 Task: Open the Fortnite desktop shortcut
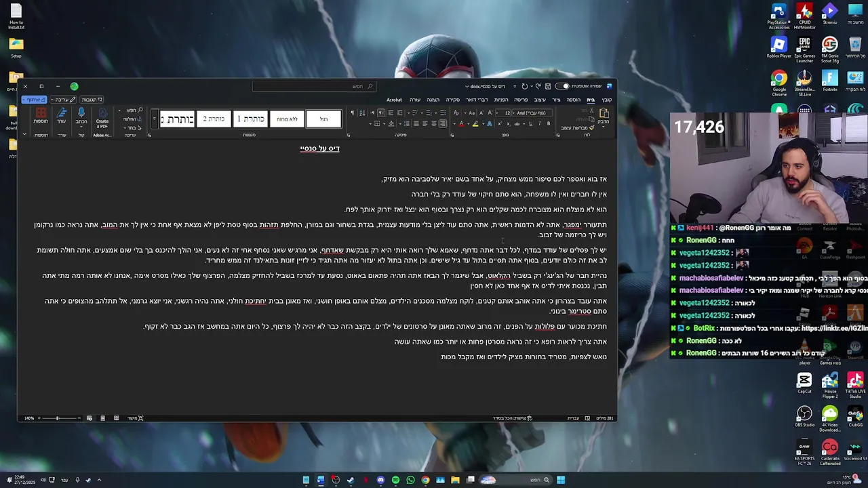click(830, 80)
